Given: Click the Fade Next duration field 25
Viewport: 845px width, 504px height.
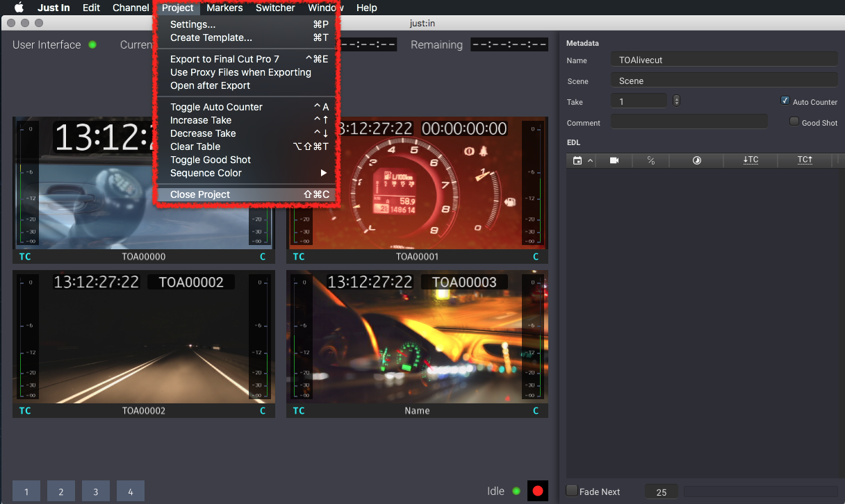Looking at the screenshot, I should (x=662, y=492).
